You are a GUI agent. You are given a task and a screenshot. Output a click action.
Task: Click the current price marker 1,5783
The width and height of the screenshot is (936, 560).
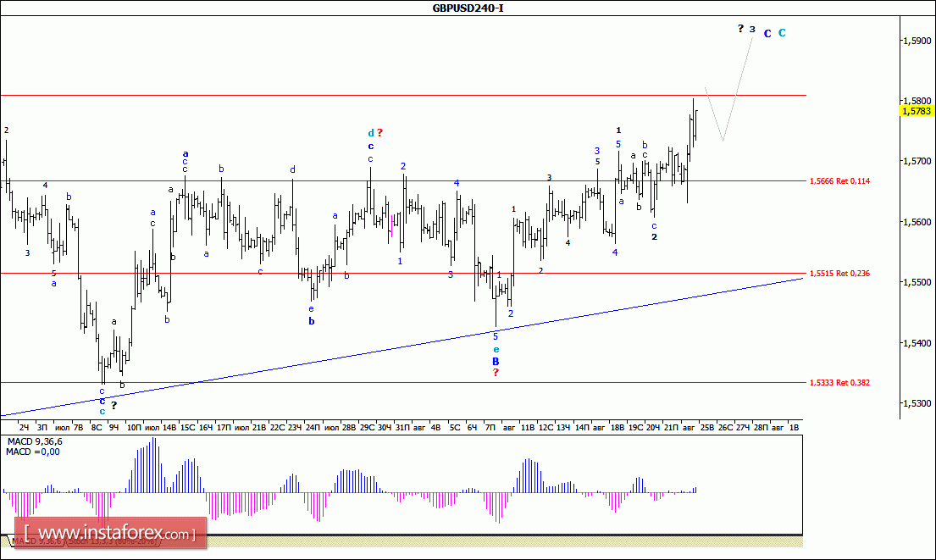pos(916,110)
